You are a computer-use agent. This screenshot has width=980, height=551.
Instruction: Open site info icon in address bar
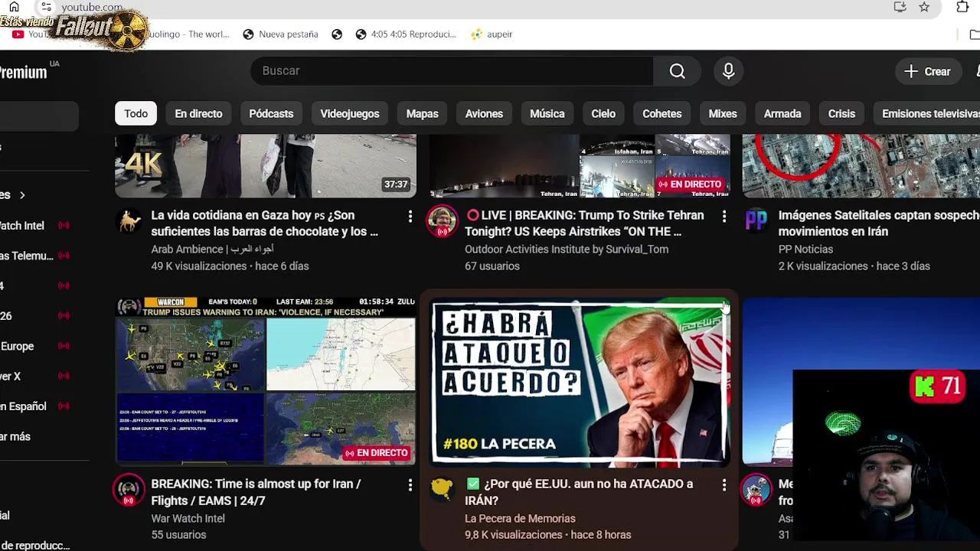46,7
